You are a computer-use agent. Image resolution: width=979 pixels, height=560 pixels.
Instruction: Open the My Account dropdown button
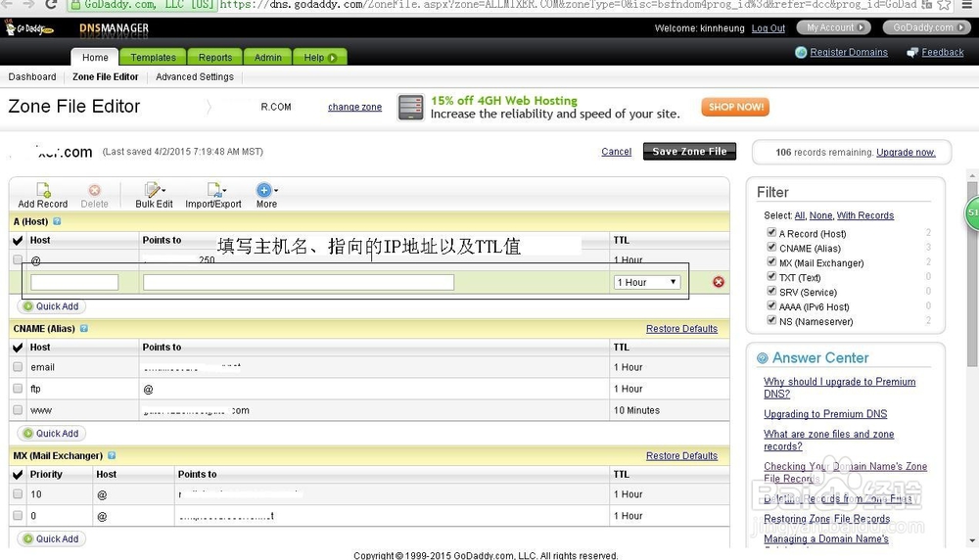coord(835,28)
